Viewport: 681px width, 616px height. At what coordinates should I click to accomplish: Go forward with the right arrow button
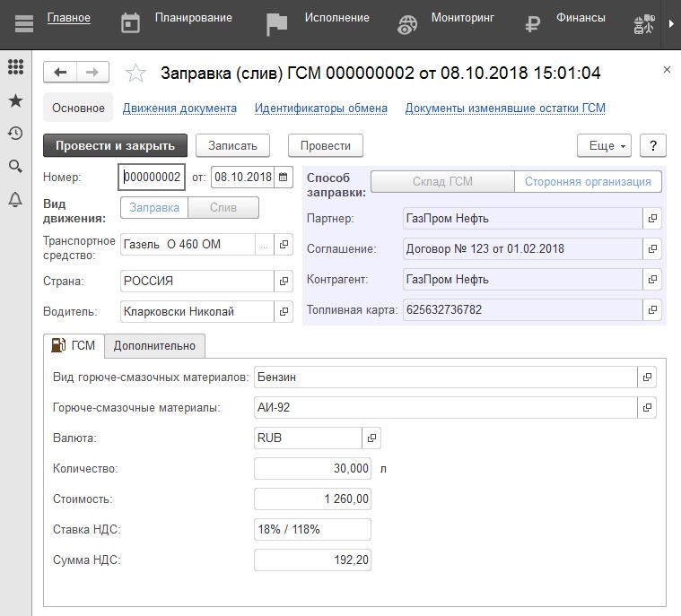pos(92,72)
